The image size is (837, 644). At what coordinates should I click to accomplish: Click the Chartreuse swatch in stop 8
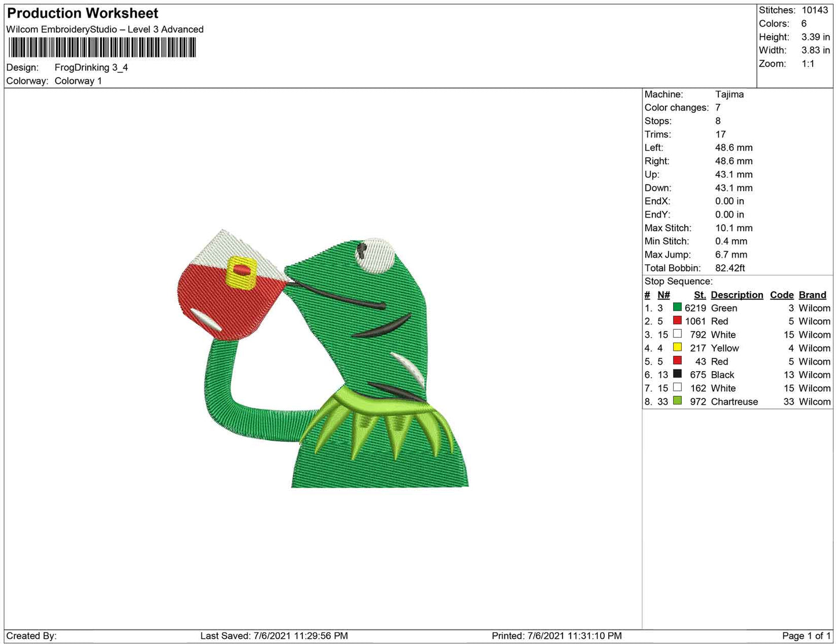[x=677, y=401]
